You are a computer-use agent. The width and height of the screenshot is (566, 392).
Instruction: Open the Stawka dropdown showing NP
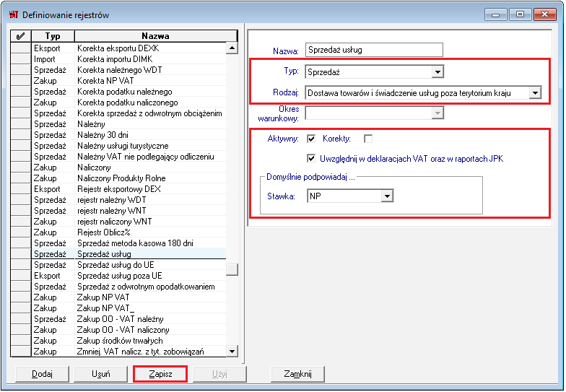tap(387, 196)
